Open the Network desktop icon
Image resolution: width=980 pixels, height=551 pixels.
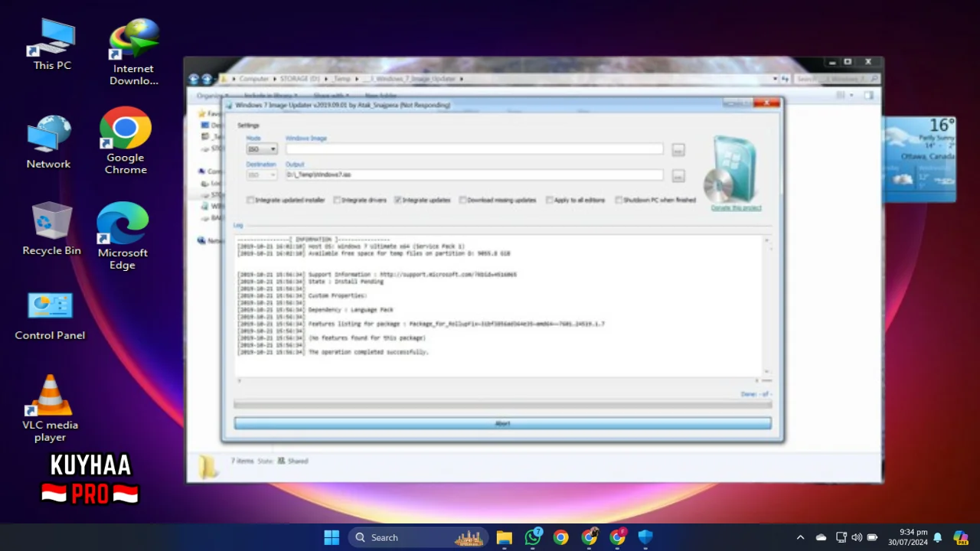pos(48,142)
